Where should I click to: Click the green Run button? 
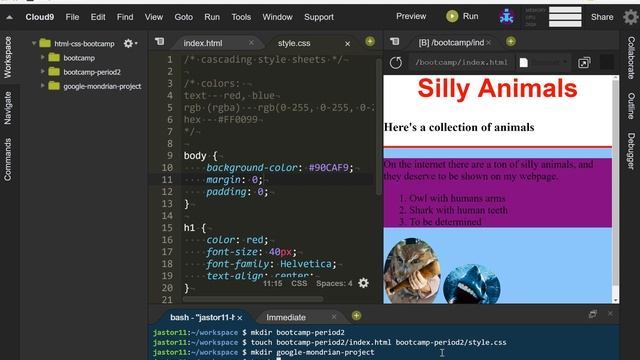pos(462,16)
